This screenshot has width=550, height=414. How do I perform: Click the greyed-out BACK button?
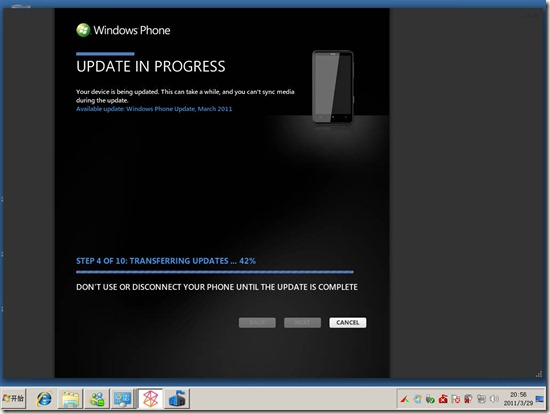click(x=257, y=322)
